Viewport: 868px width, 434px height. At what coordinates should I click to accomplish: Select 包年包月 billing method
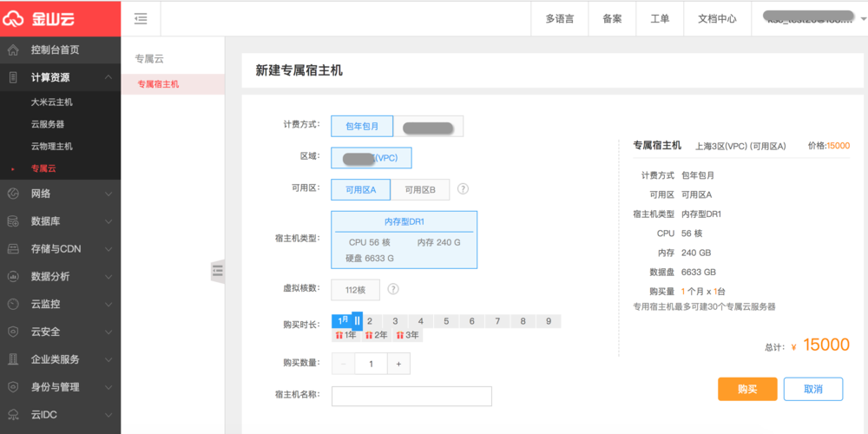click(x=362, y=126)
